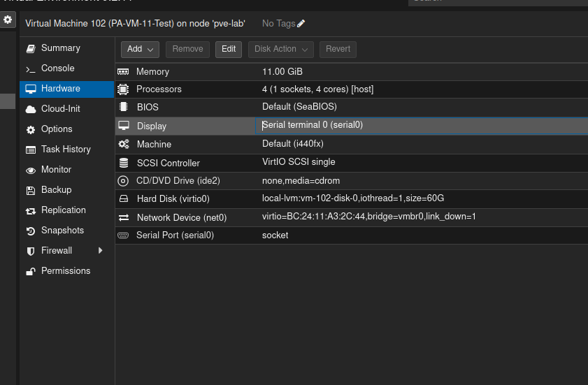Select the Default (SeaBIOS) value
This screenshot has height=385, width=588.
(x=299, y=107)
